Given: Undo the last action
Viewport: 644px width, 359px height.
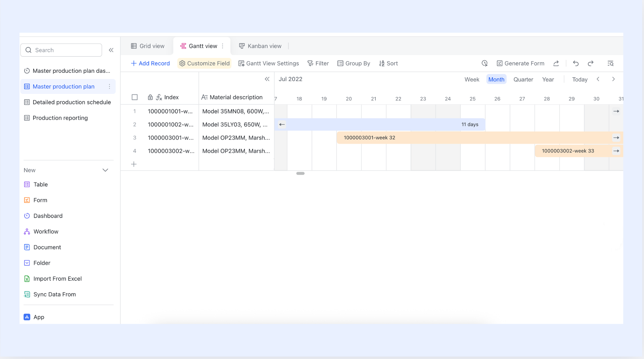Looking at the screenshot, I should (x=576, y=63).
